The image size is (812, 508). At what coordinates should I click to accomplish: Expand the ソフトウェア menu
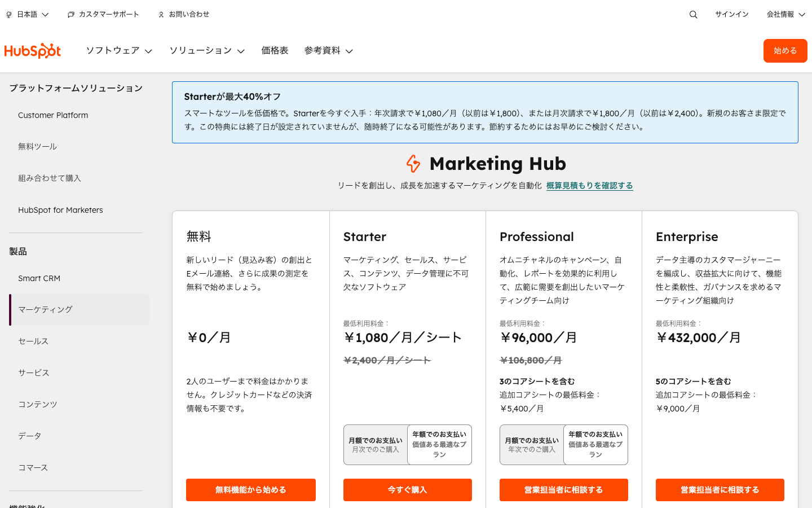(118, 51)
